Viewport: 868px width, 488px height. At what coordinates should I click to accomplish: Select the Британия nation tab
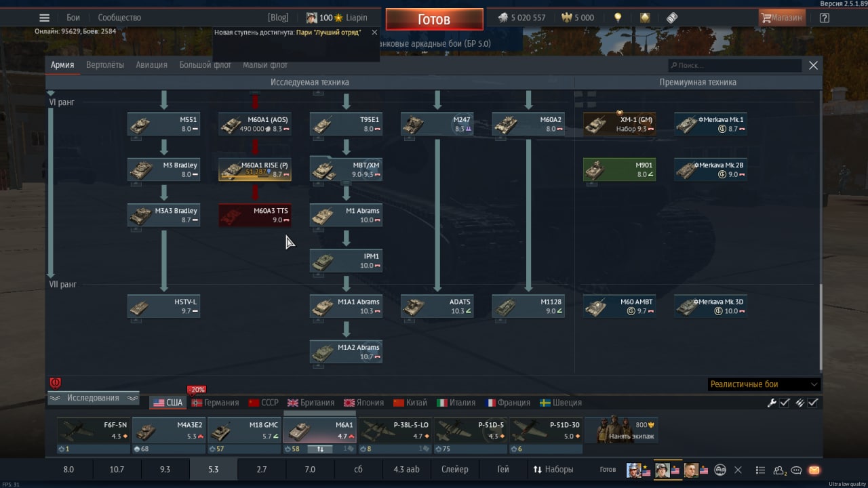(x=311, y=403)
